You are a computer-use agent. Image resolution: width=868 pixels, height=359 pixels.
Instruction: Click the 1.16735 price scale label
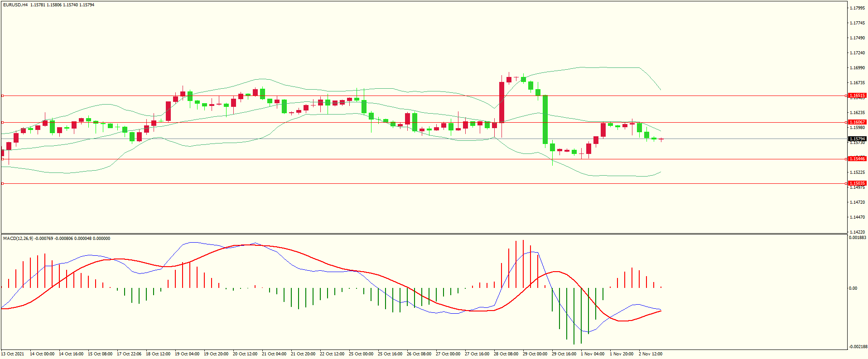tap(857, 83)
